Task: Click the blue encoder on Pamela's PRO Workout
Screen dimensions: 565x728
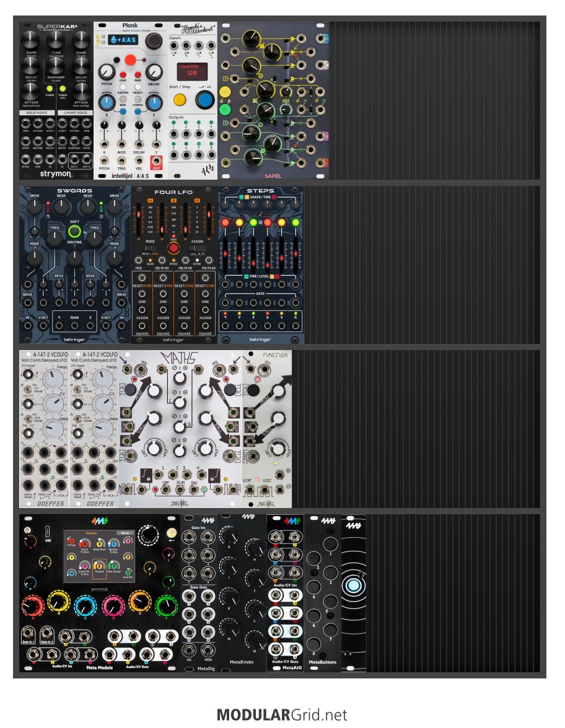Action: [204, 100]
